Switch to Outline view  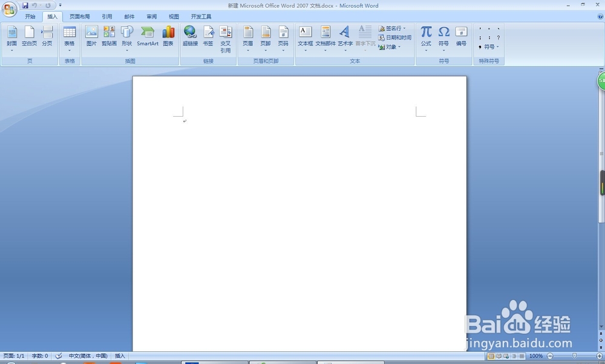tap(514, 356)
